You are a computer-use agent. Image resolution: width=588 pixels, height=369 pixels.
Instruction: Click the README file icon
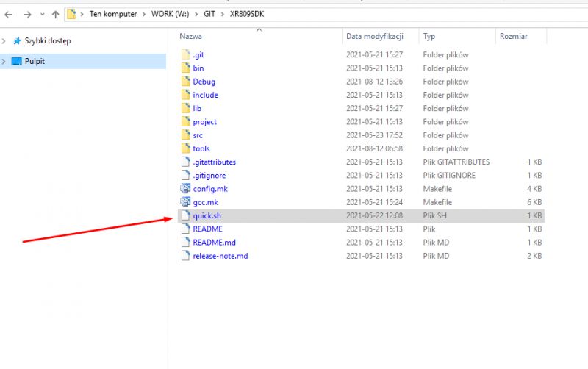(186, 229)
